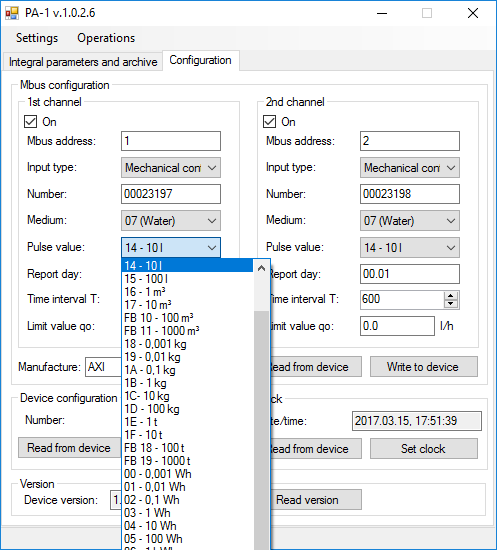This screenshot has height=550, width=497.
Task: Switch to Integral parameters and archive tab
Action: click(83, 62)
